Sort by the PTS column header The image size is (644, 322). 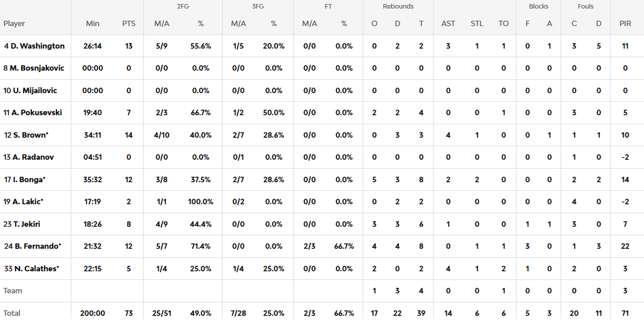click(129, 24)
